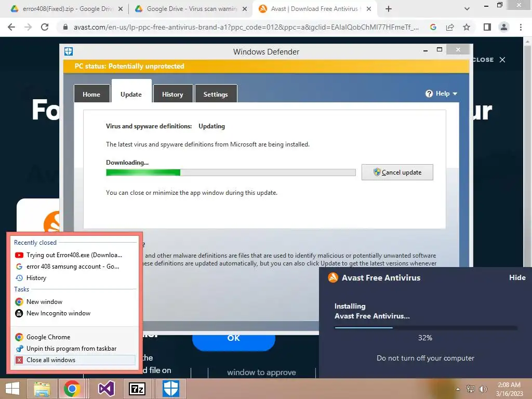Click Avast logo in installer popup

coord(333,277)
